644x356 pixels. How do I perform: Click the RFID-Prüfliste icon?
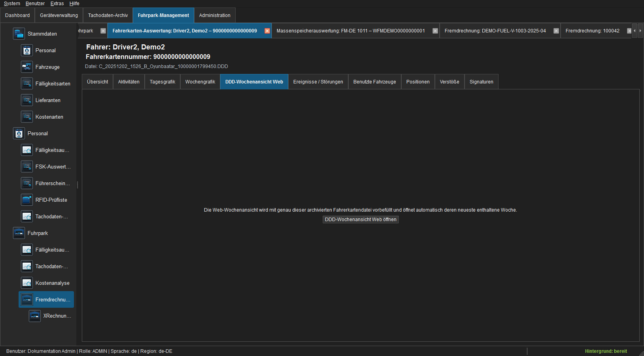tap(27, 200)
